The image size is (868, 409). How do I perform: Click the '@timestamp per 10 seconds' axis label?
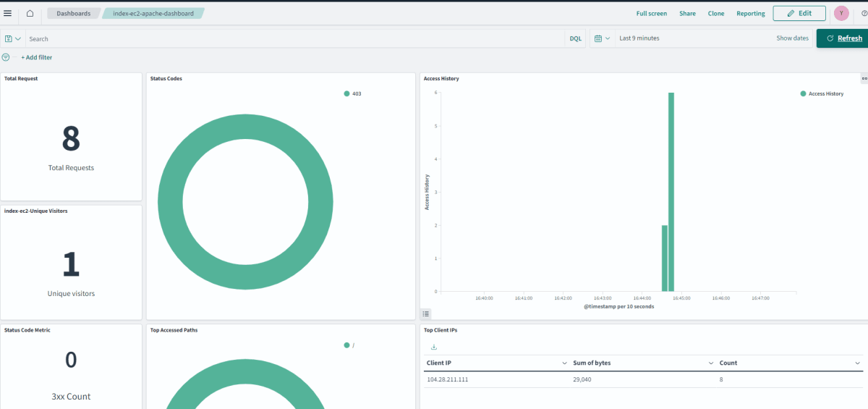618,306
